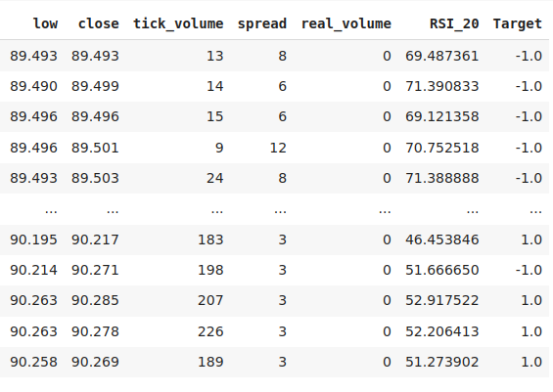Select the close value 89.503
The height and width of the screenshot is (392, 553).
coord(95,178)
